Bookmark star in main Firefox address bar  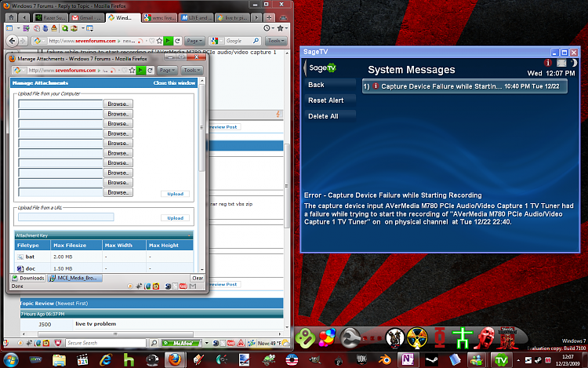tap(160, 41)
